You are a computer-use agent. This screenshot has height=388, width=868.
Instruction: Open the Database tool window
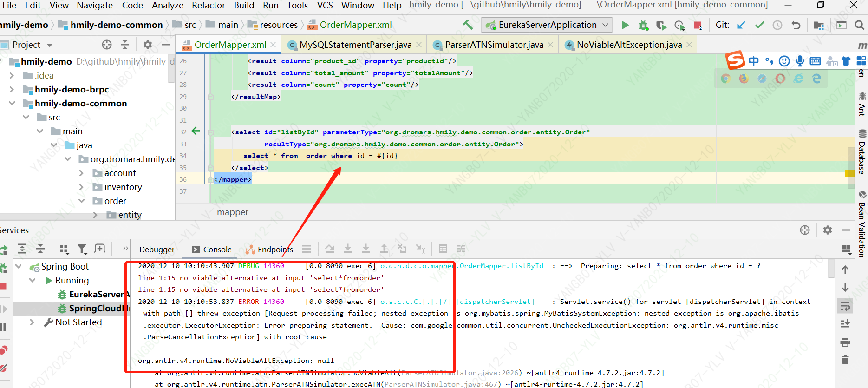pyautogui.click(x=862, y=153)
